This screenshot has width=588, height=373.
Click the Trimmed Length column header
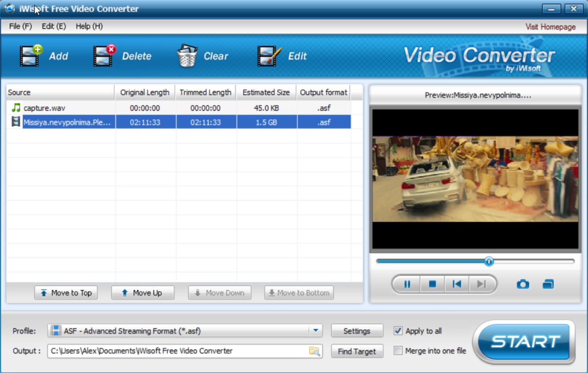click(205, 92)
